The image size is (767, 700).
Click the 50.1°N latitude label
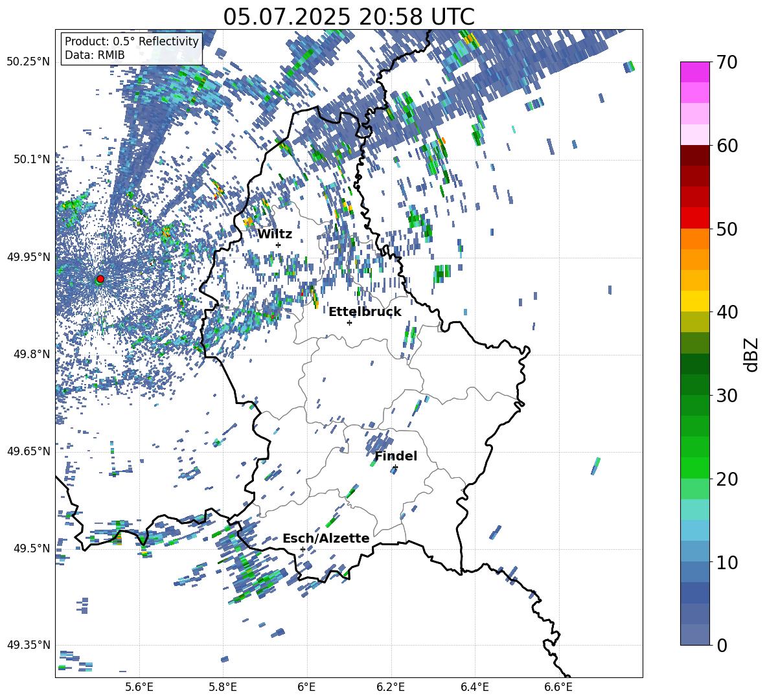[x=32, y=159]
